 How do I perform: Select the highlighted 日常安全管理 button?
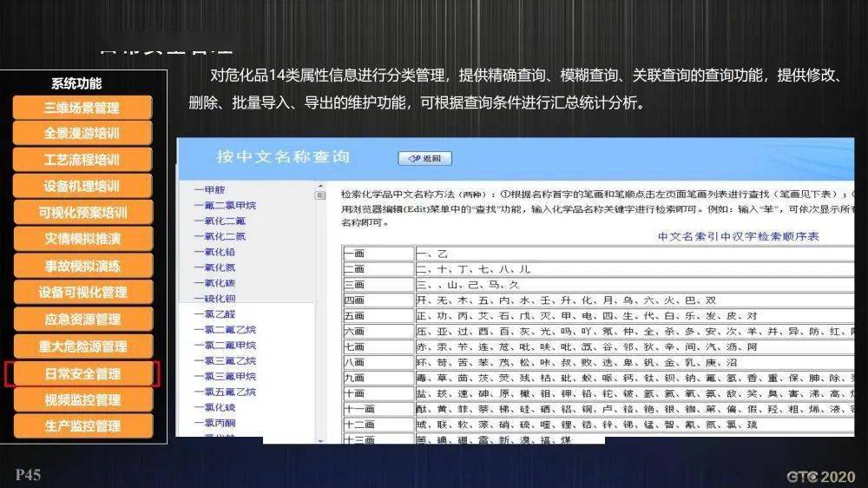point(82,374)
